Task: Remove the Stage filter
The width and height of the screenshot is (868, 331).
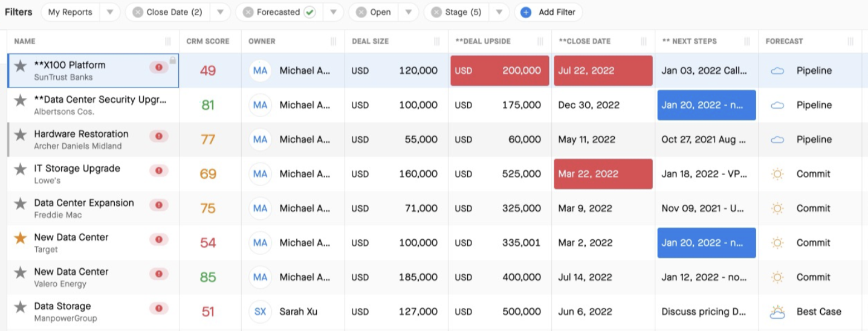Action: (x=436, y=12)
